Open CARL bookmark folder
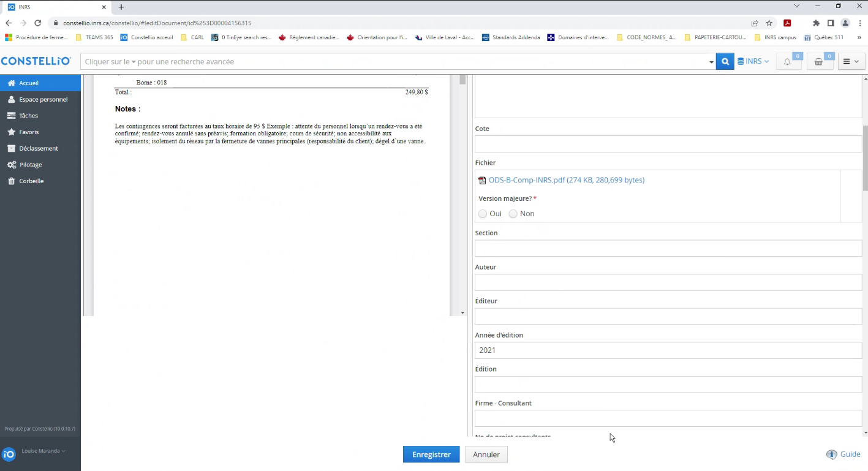The image size is (868, 471). [192, 37]
